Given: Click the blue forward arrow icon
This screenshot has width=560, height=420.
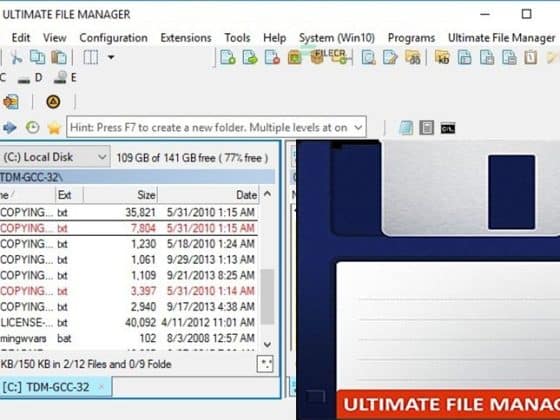Looking at the screenshot, I should coord(10,128).
